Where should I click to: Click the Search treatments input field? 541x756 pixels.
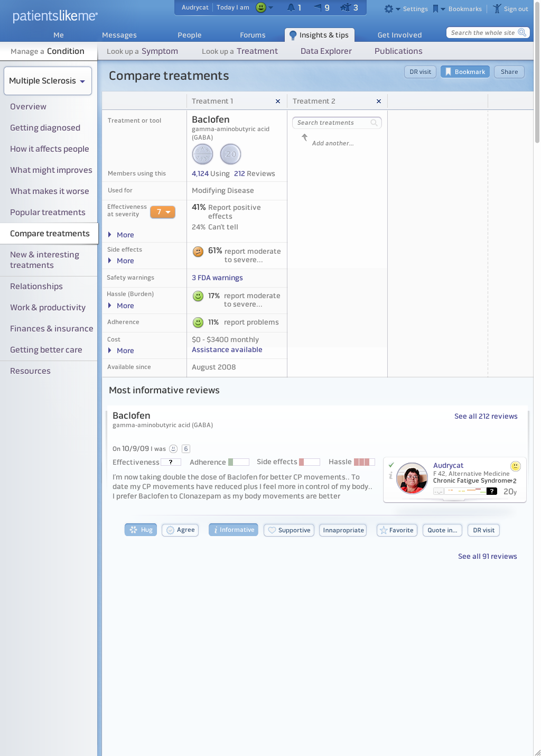pos(337,123)
